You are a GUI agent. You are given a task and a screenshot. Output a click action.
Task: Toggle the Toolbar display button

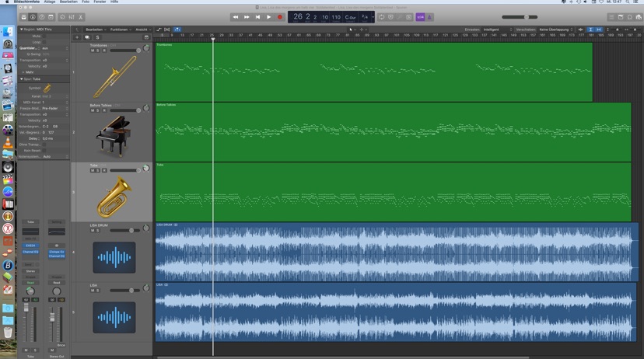[x=51, y=17]
